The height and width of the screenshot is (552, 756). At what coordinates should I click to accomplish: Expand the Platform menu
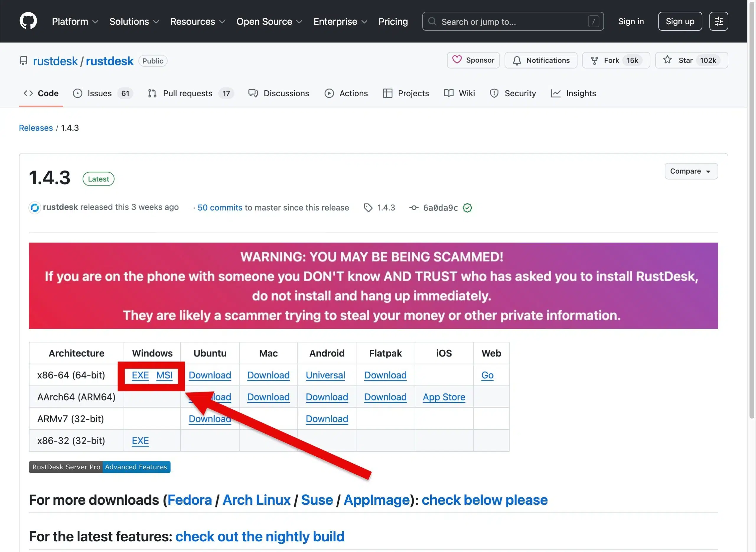75,21
